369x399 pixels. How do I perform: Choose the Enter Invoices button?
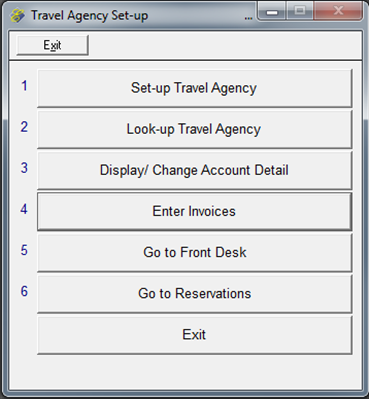195,211
